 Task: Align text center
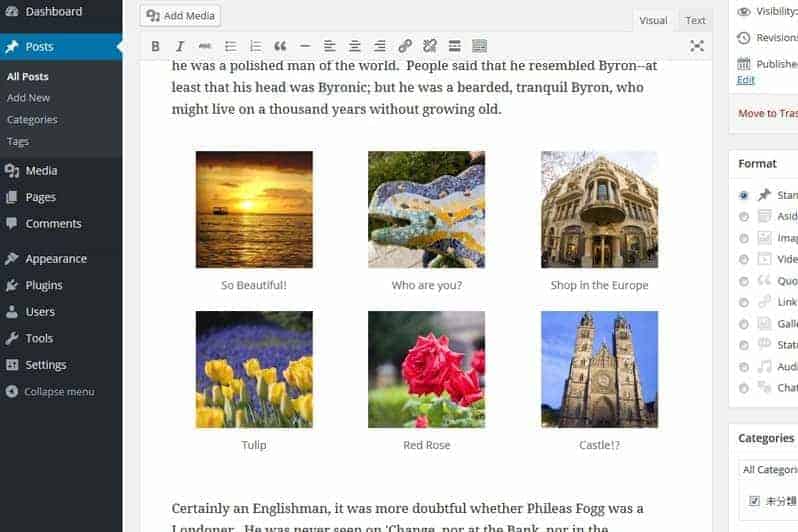355,46
